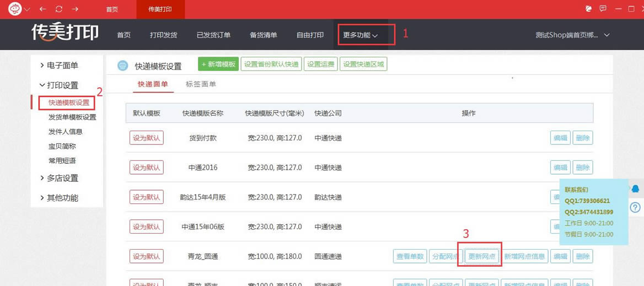The height and width of the screenshot is (286, 644).
Task: Click the 快递公司 column header
Action: [x=328, y=114]
